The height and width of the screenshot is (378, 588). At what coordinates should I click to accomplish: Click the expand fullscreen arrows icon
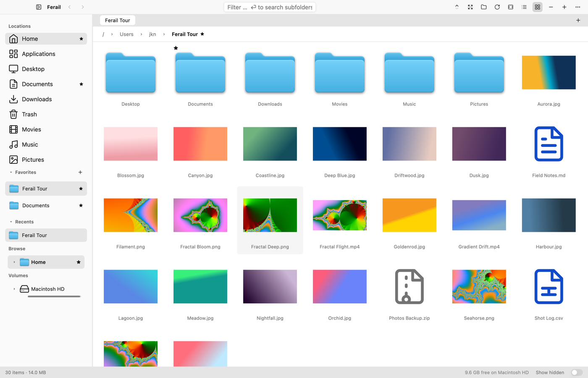[x=470, y=7]
